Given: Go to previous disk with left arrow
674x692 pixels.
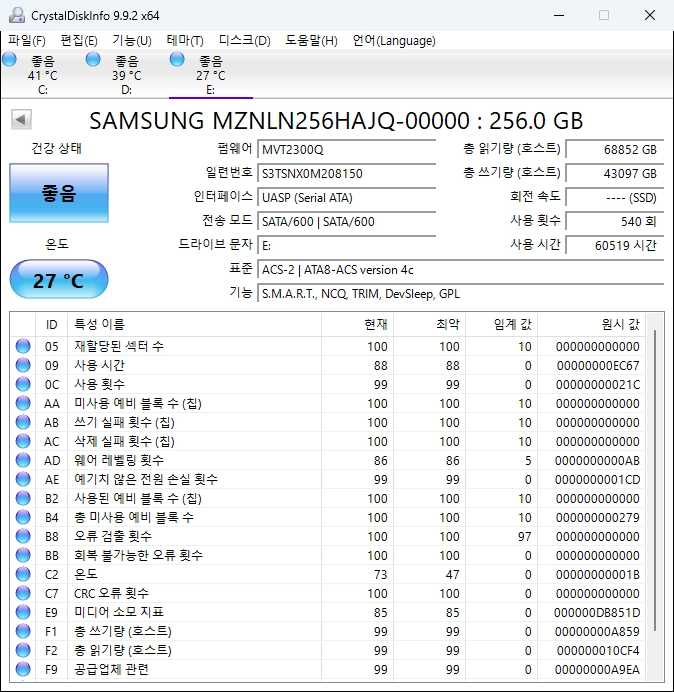Looking at the screenshot, I should 21,119.
